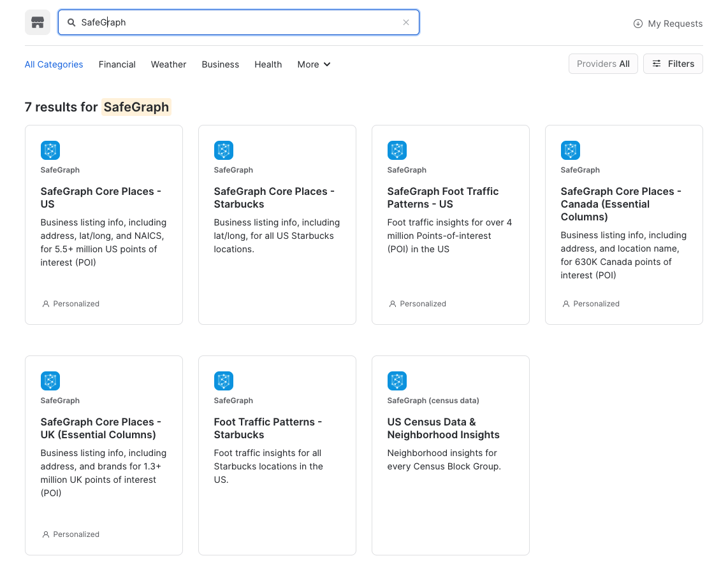Switch to the Financial category
Viewport: 728px width, 572px height.
pos(117,64)
